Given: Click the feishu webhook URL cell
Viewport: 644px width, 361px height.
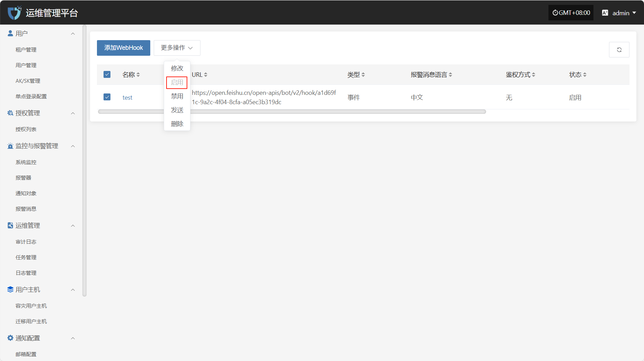Looking at the screenshot, I should point(264,97).
